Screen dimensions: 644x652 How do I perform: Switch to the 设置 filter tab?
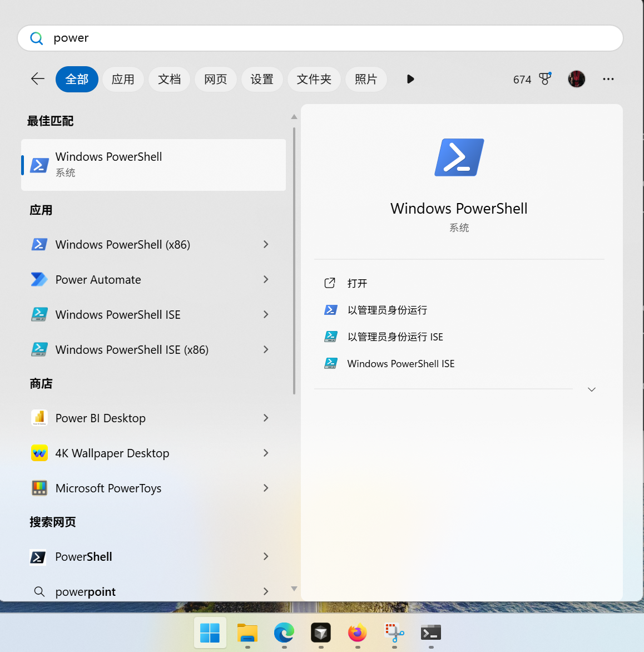261,79
